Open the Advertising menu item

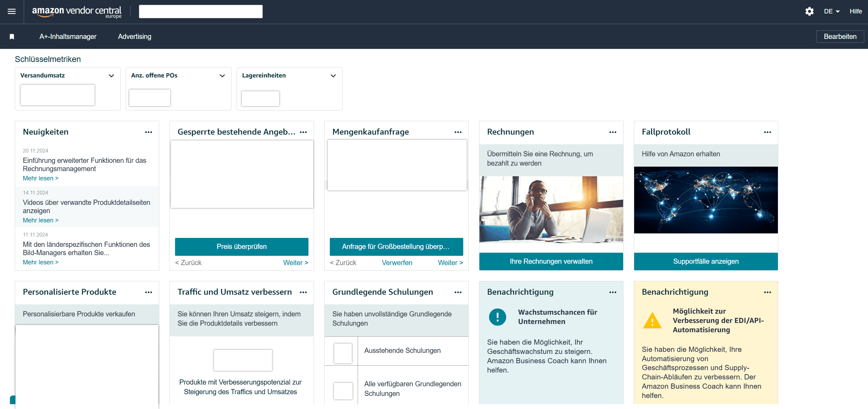(x=134, y=36)
